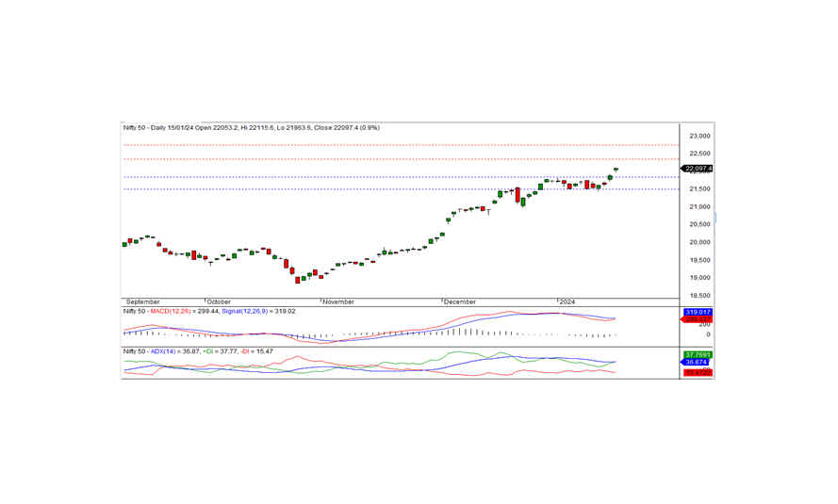The height and width of the screenshot is (504, 838).
Task: Click the latest green candlestick on the chart
Action: point(616,170)
